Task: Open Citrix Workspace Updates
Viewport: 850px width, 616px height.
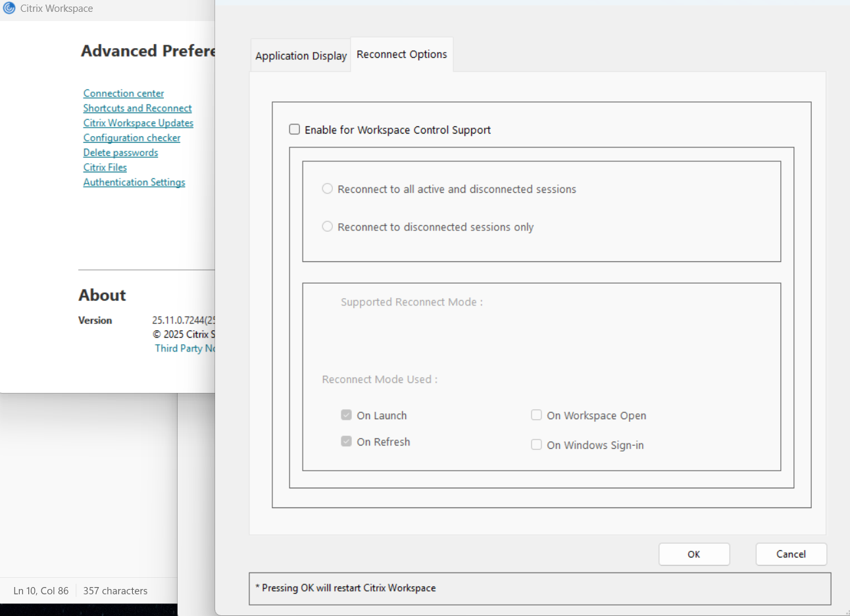Action: click(138, 122)
